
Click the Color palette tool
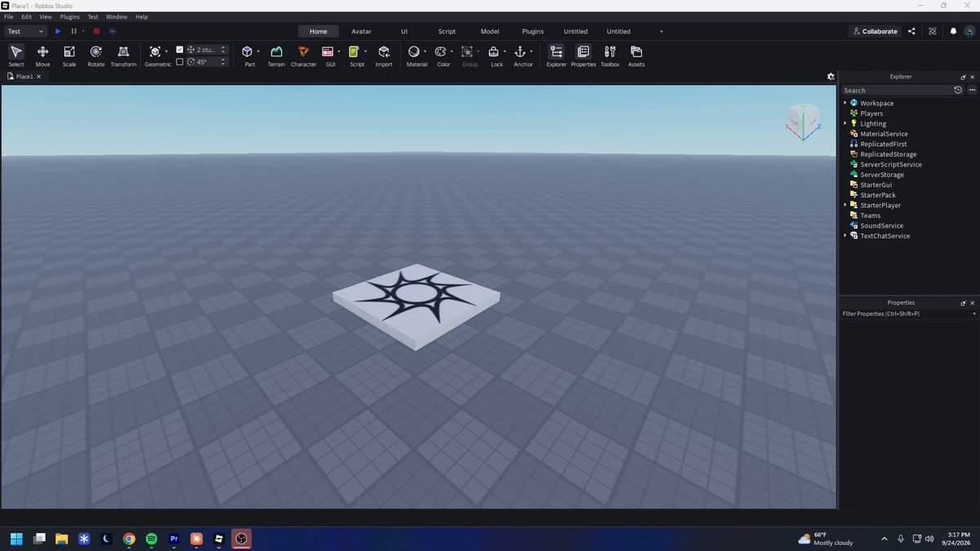coord(441,51)
